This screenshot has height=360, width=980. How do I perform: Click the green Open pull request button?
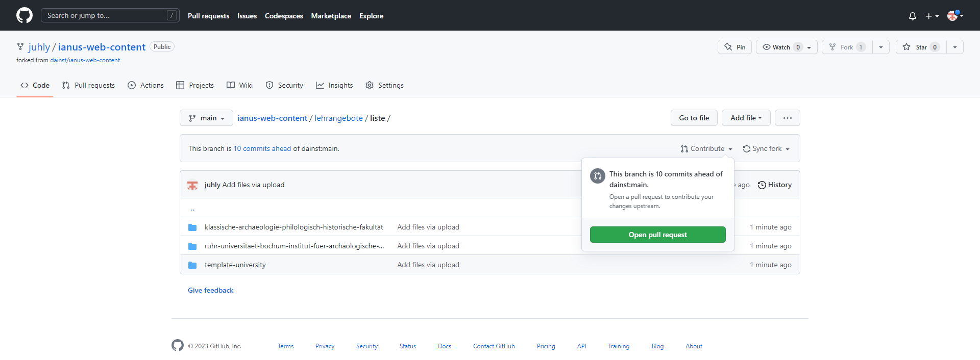point(657,235)
